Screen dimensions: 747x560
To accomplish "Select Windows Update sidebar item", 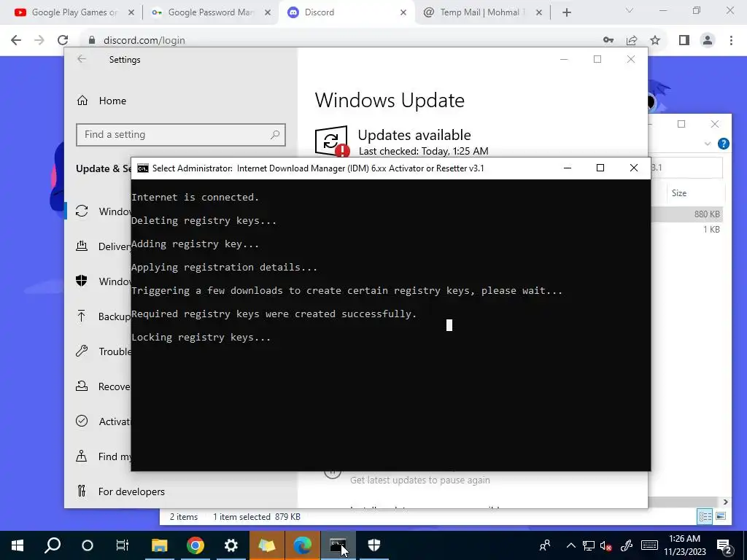I will click(98, 211).
